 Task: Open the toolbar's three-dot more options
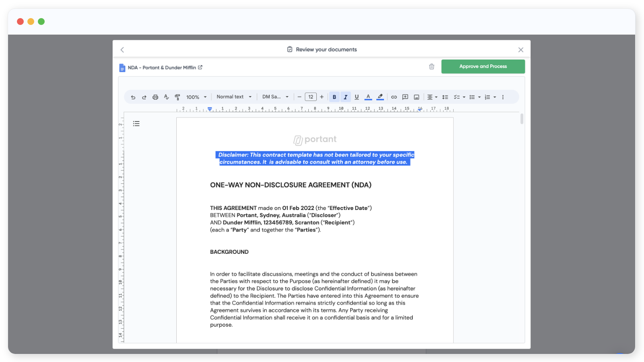(503, 97)
